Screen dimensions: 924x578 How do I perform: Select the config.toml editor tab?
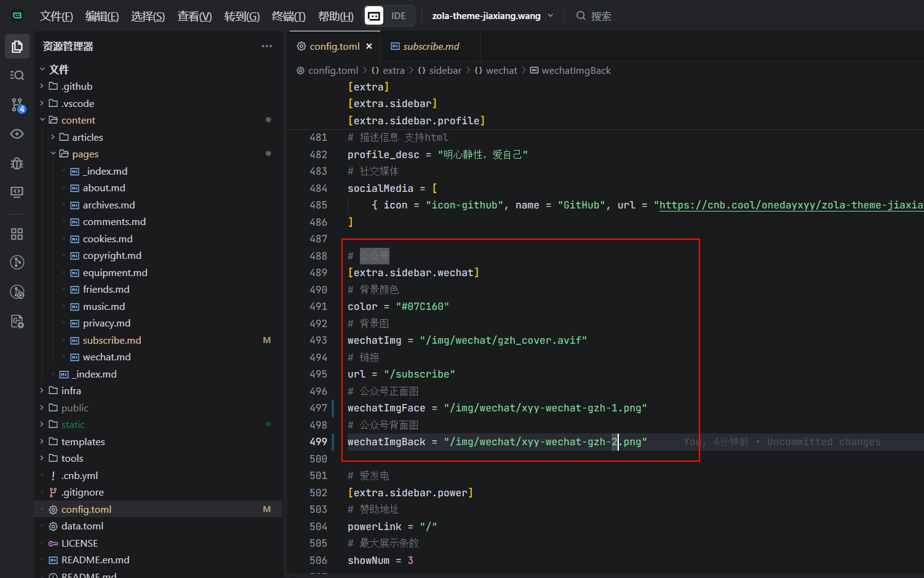pyautogui.click(x=335, y=46)
